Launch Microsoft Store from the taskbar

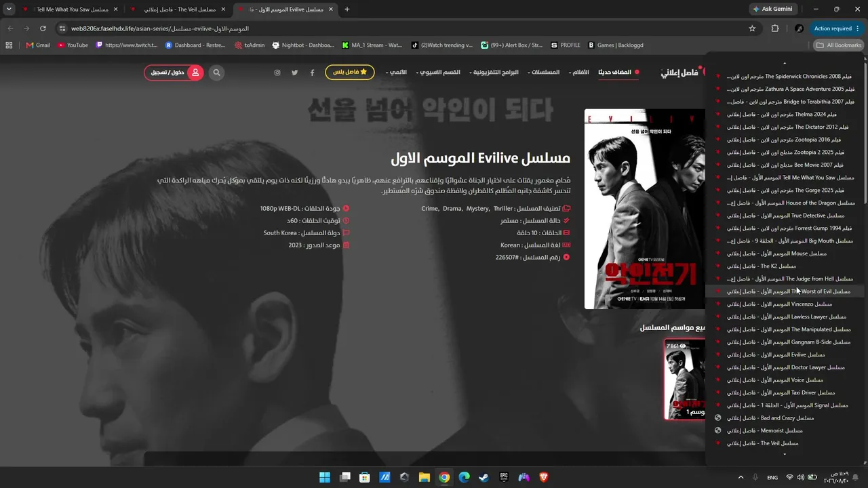(x=364, y=477)
